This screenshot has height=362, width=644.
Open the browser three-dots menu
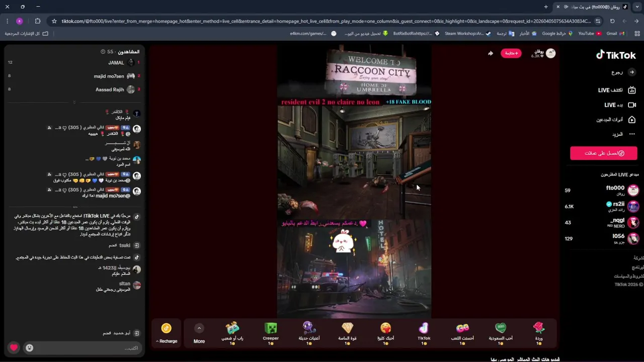(7, 21)
